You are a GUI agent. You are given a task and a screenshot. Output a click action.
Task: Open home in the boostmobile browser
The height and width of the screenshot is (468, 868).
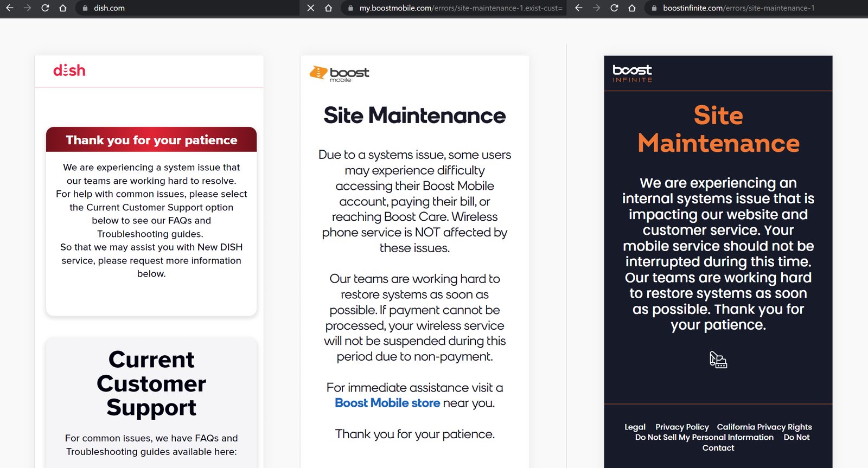tap(328, 8)
